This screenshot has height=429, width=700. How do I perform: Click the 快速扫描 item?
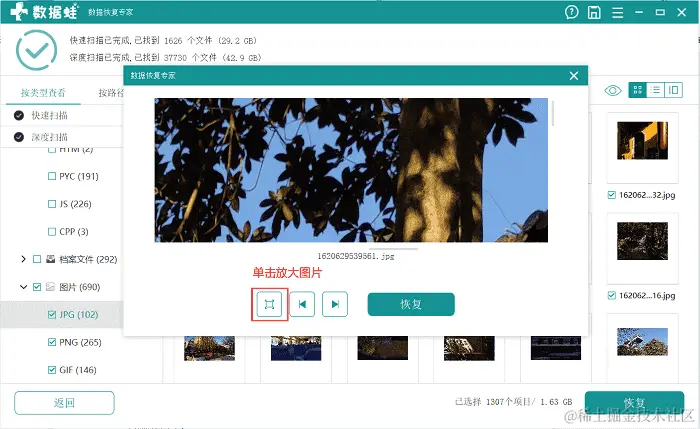click(49, 116)
